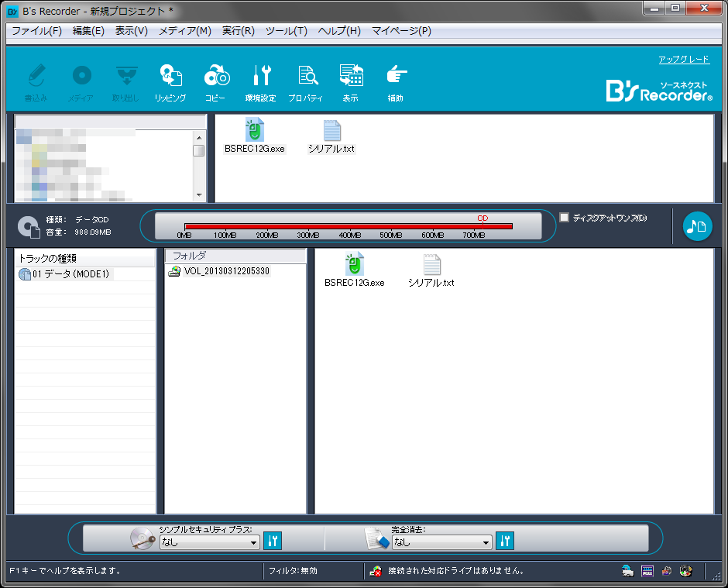Screen dimensions: 728x588
Task: Click the music note round button
Action: (697, 226)
